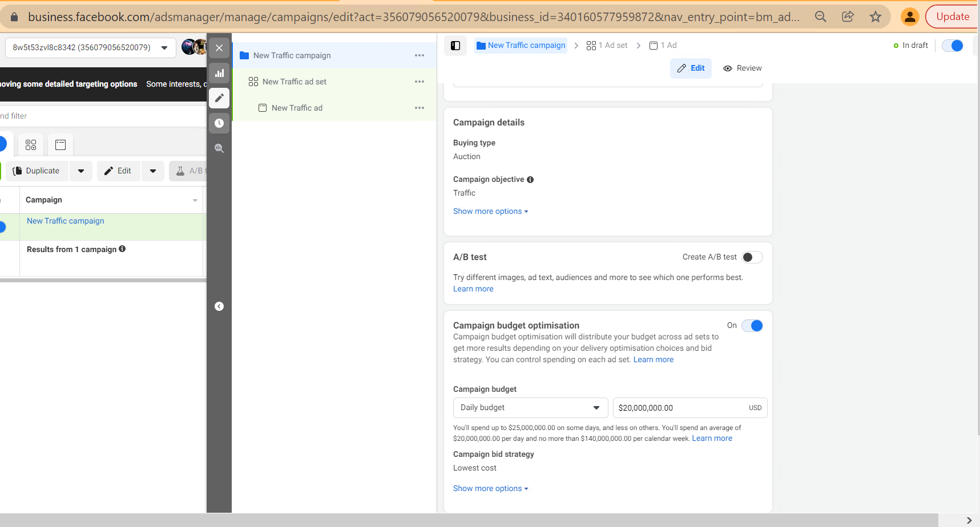Click info icon beside Results from 1 campaign
Screen dimensions: 980x527
[x=122, y=249]
